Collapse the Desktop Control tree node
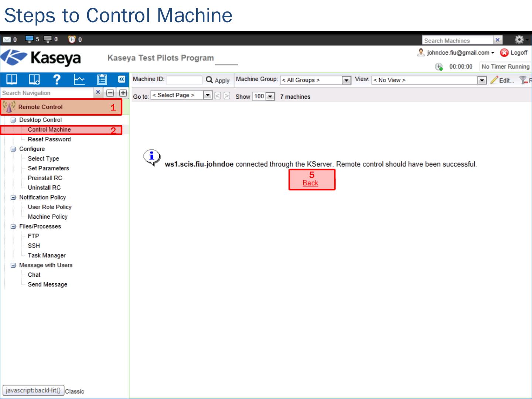532x399 pixels. pyautogui.click(x=13, y=120)
